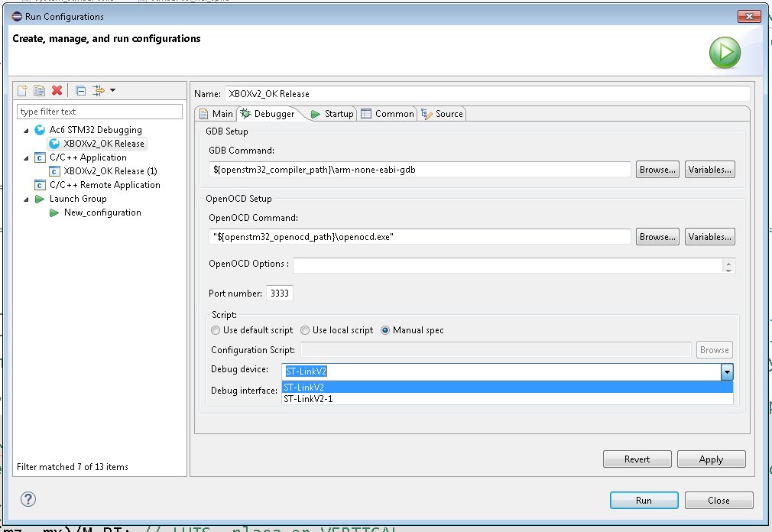Image resolution: width=772 pixels, height=532 pixels.
Task: Click the Launch Group green arrow icon
Action: click(x=40, y=199)
